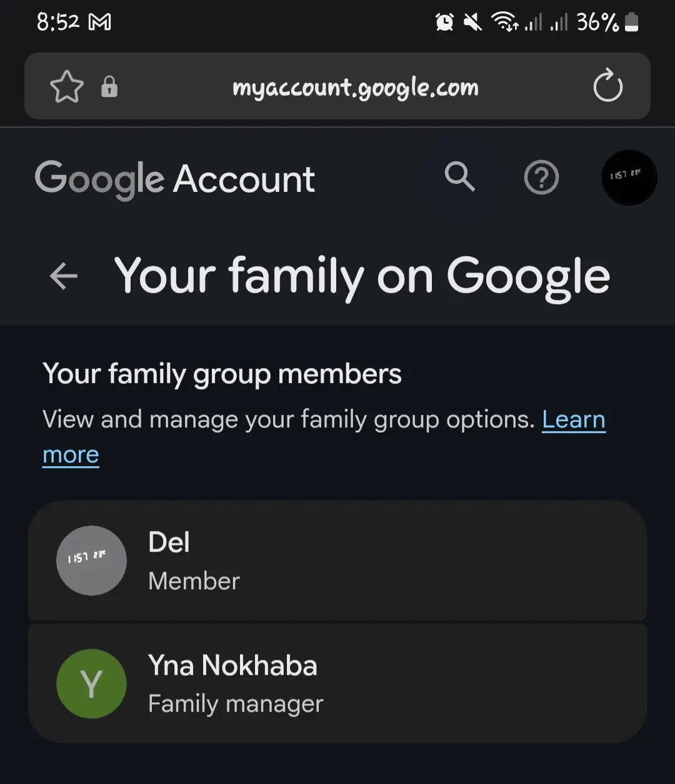This screenshot has height=784, width=675.
Task: Tap the Gmail notification icon in status bar
Action: pyautogui.click(x=100, y=23)
